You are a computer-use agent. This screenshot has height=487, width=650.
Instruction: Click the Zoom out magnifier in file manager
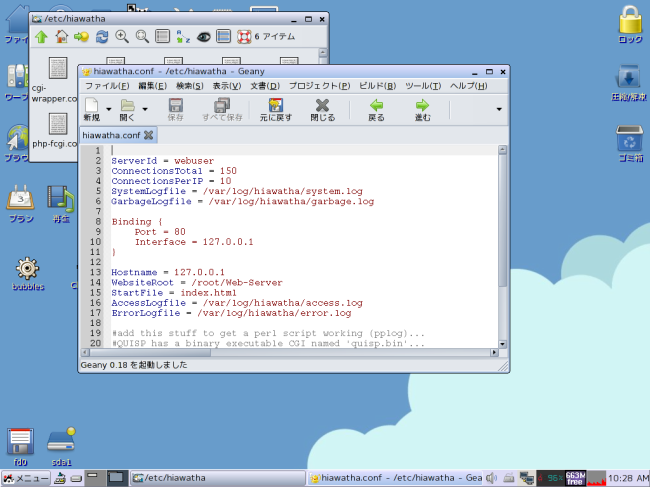point(142,37)
